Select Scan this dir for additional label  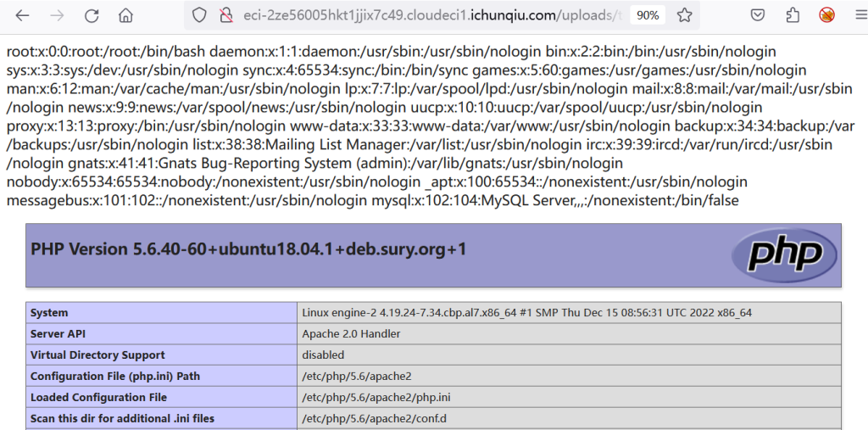pyautogui.click(x=122, y=418)
